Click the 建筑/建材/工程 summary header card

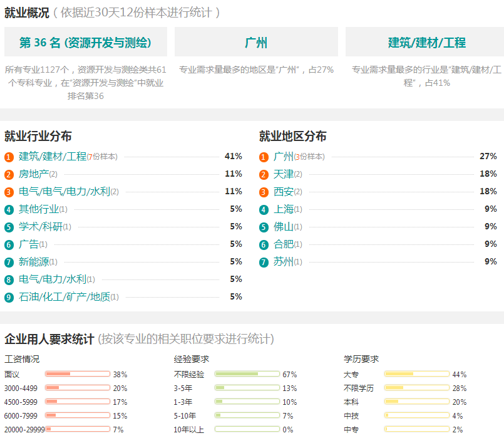coord(425,42)
